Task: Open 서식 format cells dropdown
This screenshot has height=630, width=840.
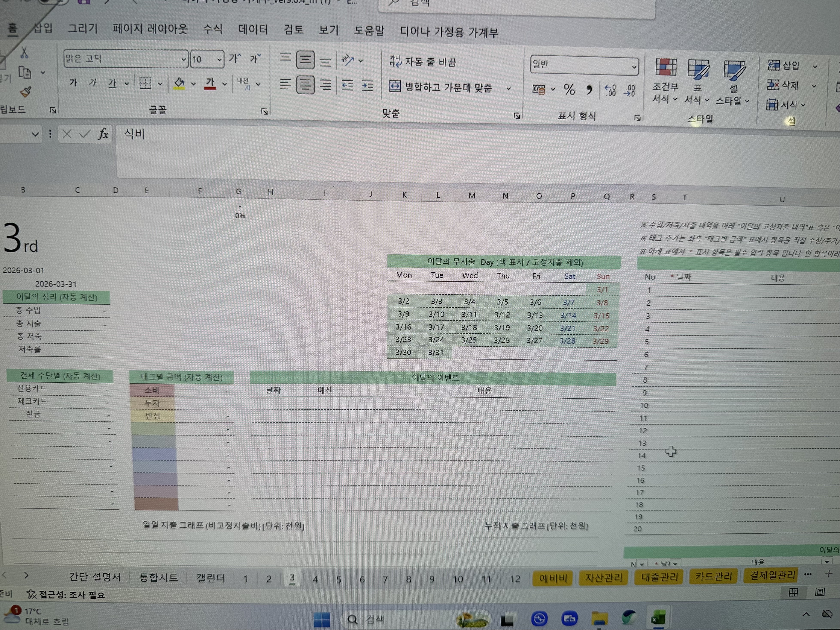Action: 785,105
